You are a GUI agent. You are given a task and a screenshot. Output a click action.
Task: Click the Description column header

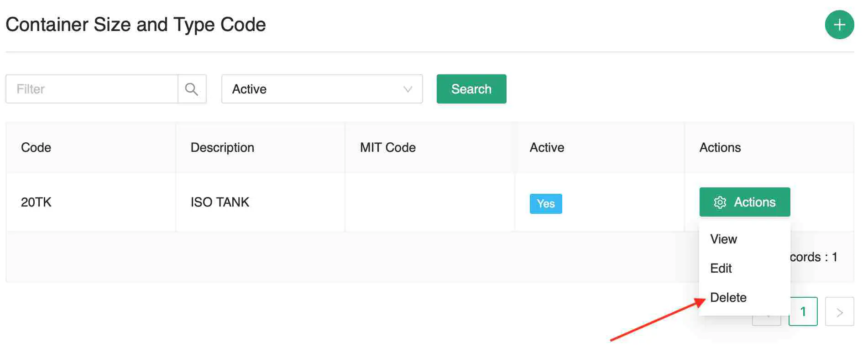(261, 147)
